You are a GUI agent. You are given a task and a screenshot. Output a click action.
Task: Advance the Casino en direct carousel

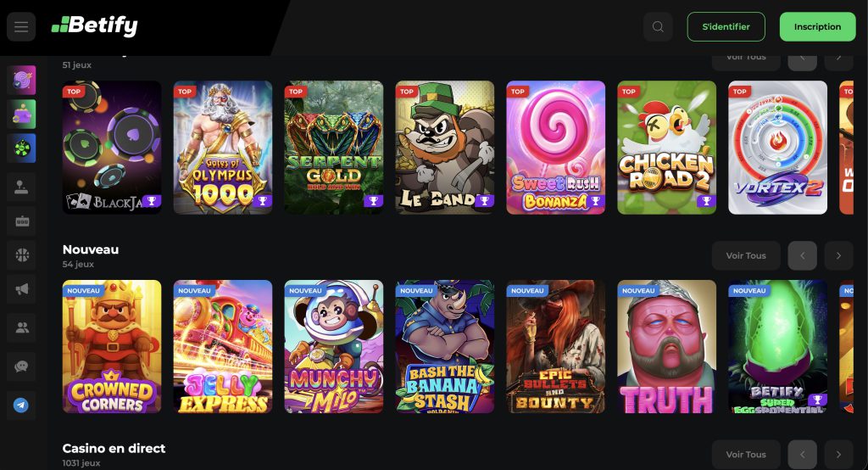(838, 455)
